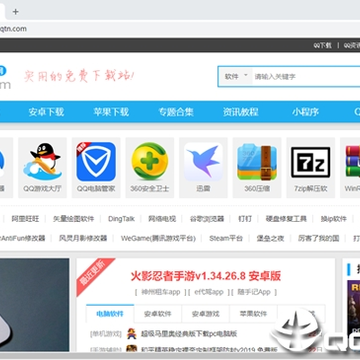Open the 堡垒之夜 link
The image size is (360, 360).
click(270, 238)
